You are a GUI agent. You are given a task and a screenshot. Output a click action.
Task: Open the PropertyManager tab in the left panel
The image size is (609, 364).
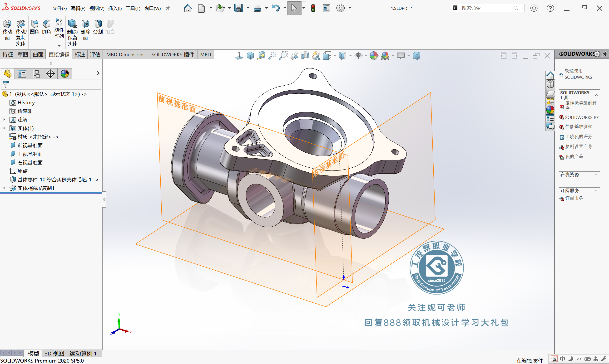click(22, 74)
